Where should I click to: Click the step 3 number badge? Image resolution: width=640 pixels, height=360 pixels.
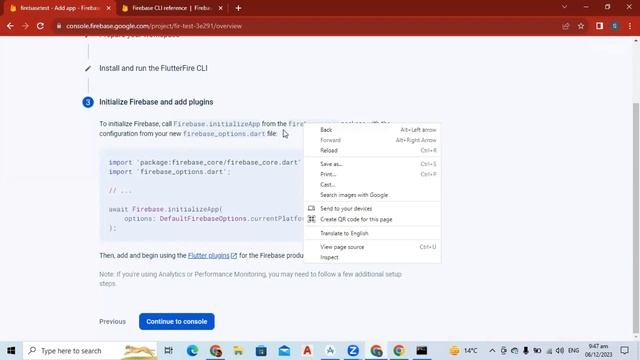[x=88, y=102]
